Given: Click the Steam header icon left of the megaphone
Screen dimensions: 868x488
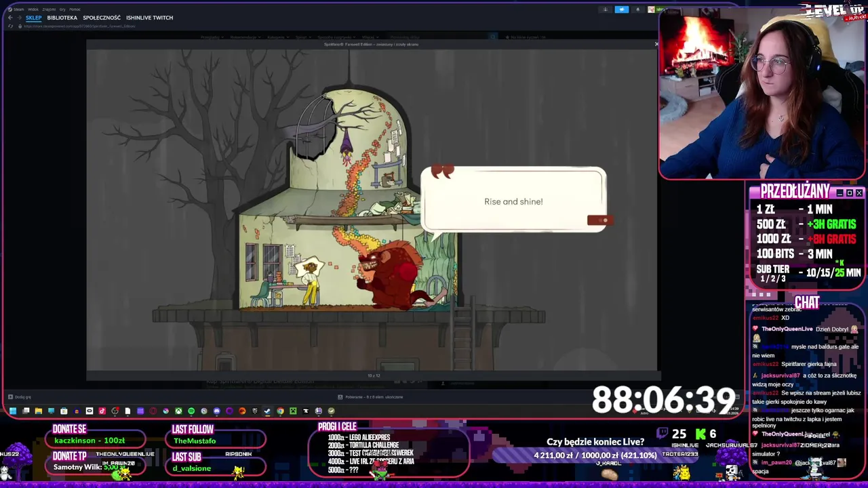Looking at the screenshot, I should click(x=606, y=9).
